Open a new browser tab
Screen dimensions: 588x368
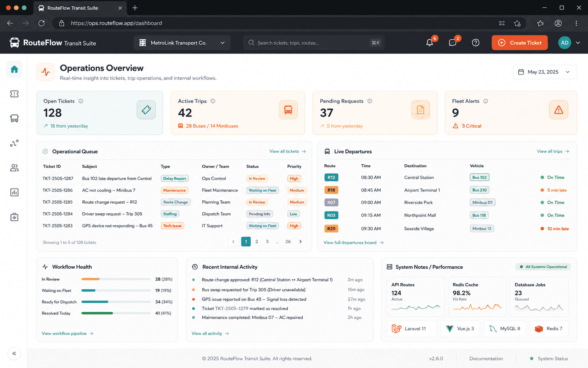click(x=135, y=8)
